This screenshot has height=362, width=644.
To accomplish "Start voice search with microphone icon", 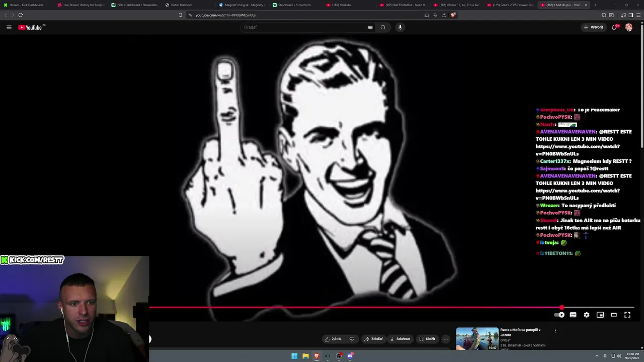I will (400, 27).
